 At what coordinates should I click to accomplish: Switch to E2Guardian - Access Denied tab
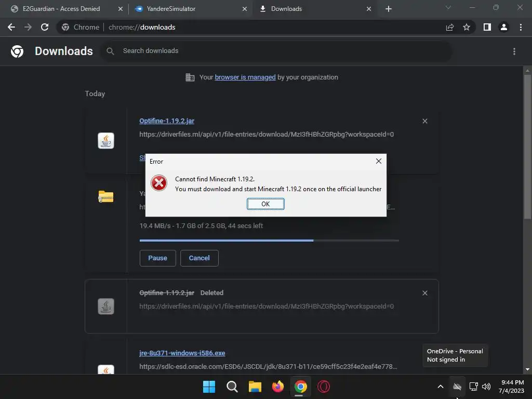(x=61, y=9)
